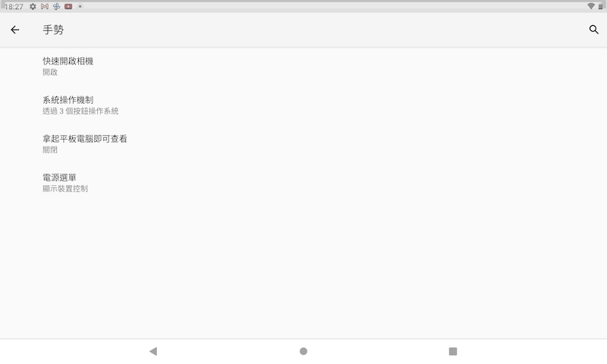The image size is (607, 364).
Task: Open the 拿起平板電腦即可查看 setting
Action: click(x=303, y=144)
